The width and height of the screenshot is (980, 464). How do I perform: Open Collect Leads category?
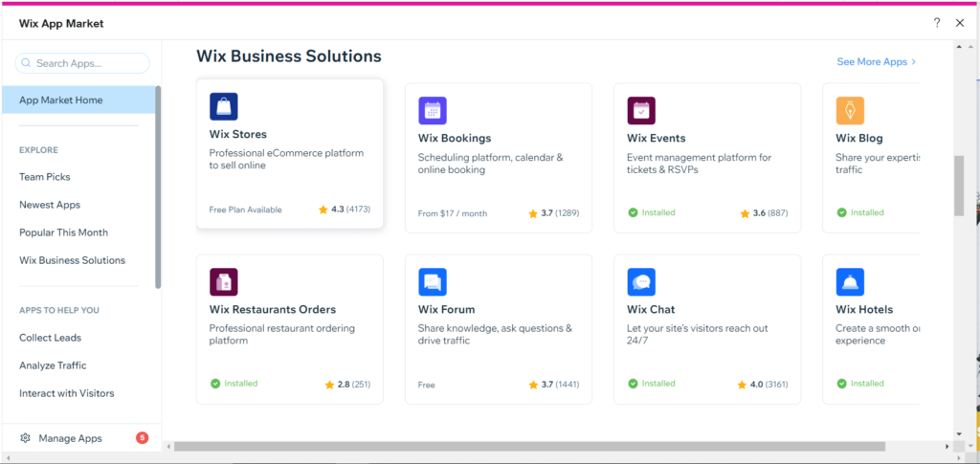(x=51, y=338)
